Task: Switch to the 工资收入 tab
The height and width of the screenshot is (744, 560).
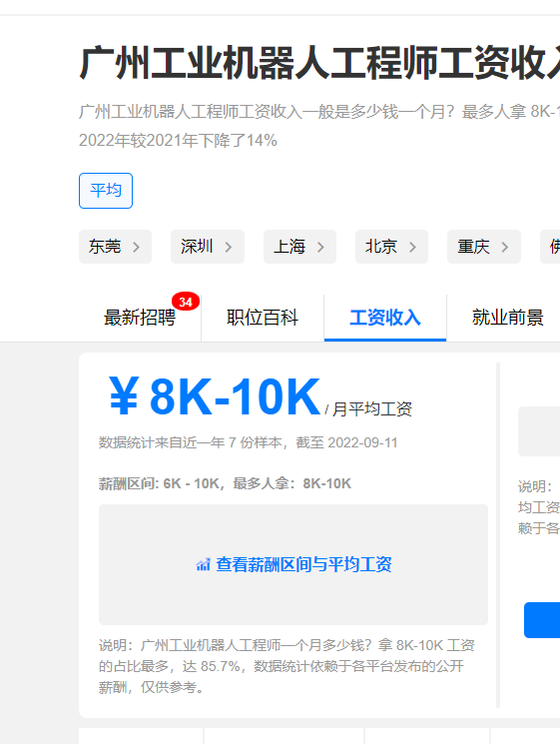Action: tap(385, 318)
